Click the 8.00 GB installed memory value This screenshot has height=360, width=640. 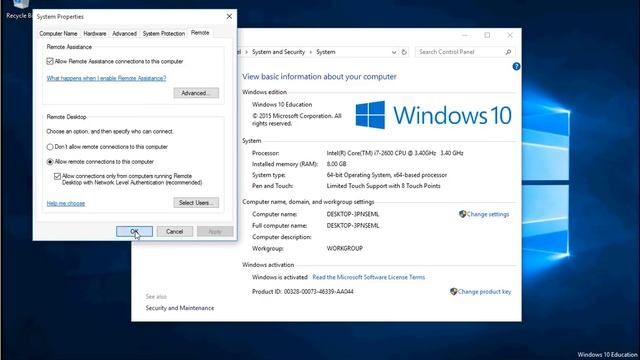pyautogui.click(x=336, y=164)
